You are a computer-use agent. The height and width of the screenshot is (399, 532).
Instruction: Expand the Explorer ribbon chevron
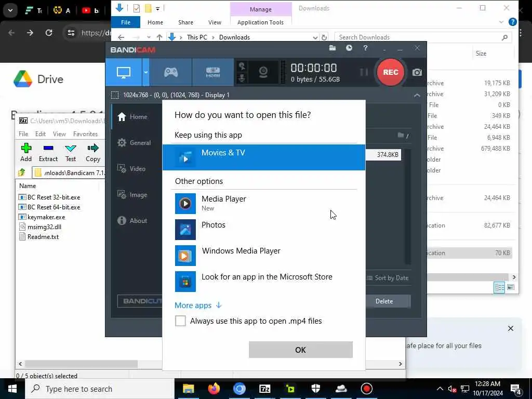pos(501,22)
